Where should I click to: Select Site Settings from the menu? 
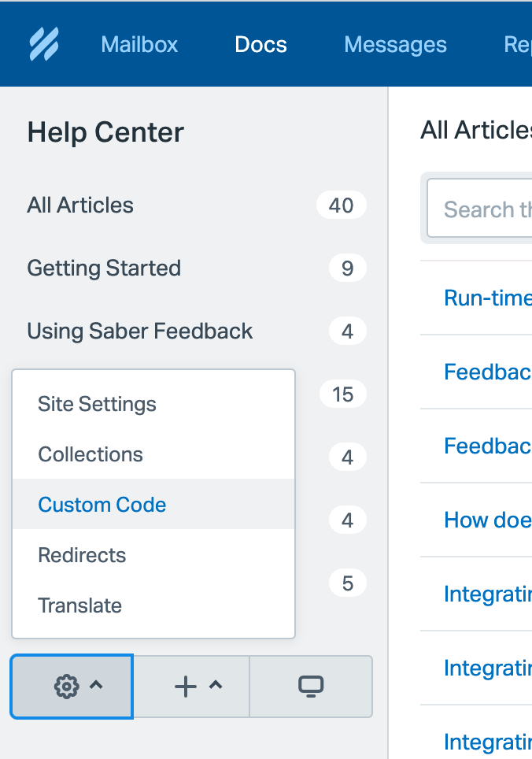coord(97,405)
